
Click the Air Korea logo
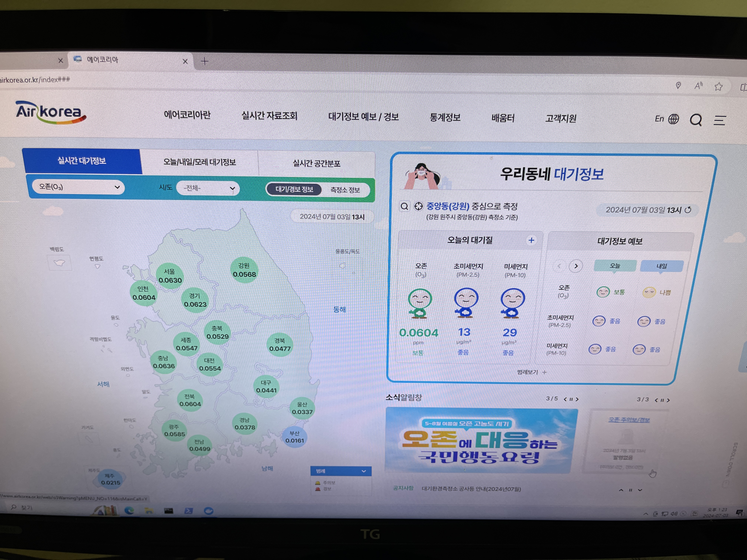pos(51,112)
